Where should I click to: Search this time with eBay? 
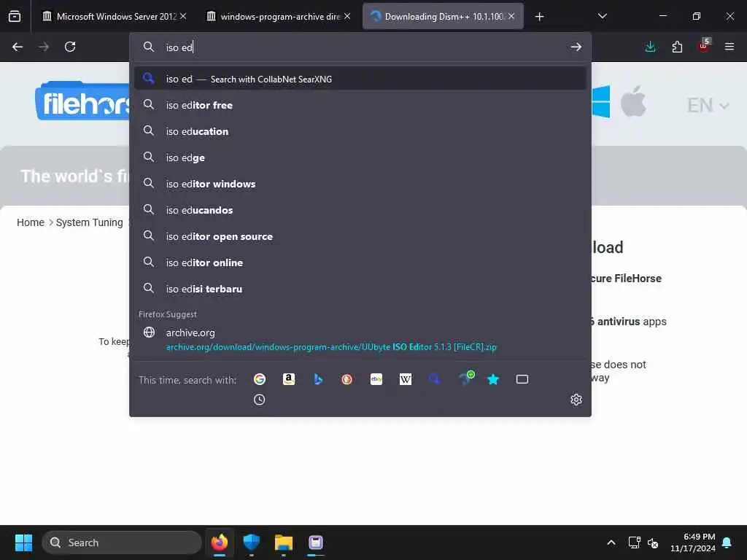(x=376, y=379)
